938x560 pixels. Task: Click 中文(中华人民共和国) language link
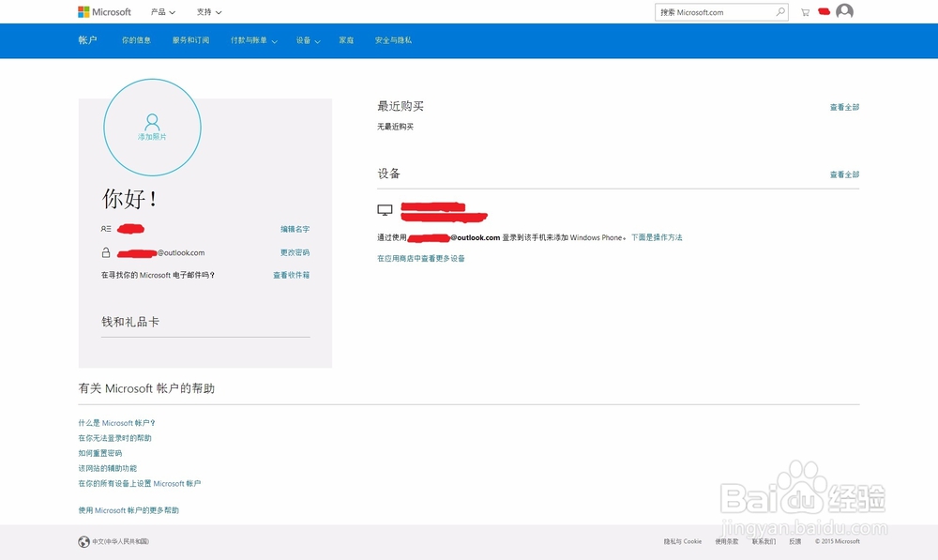pyautogui.click(x=120, y=541)
